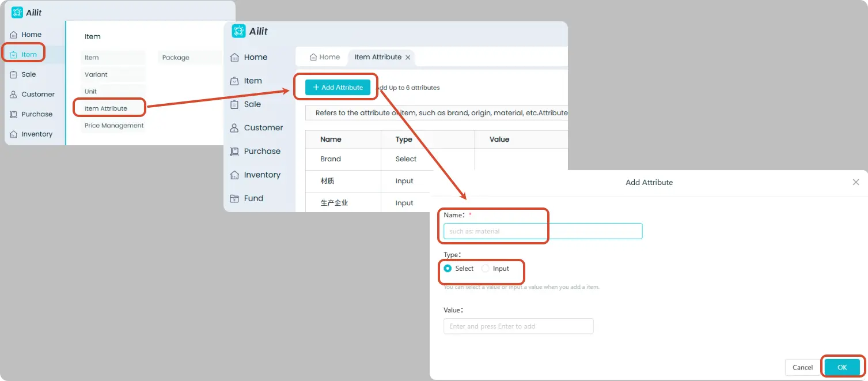This screenshot has height=381, width=868.
Task: Click the Ailit logo in the middle window
Action: (239, 31)
